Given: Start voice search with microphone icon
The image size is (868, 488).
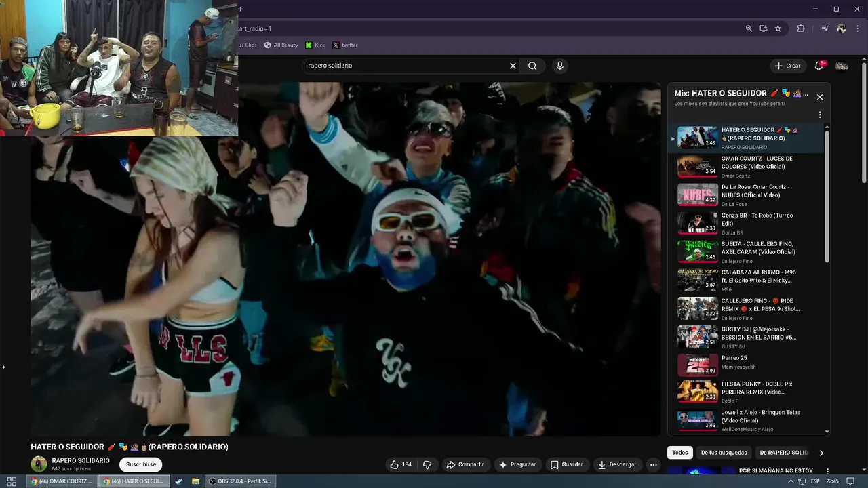Looking at the screenshot, I should tap(559, 66).
